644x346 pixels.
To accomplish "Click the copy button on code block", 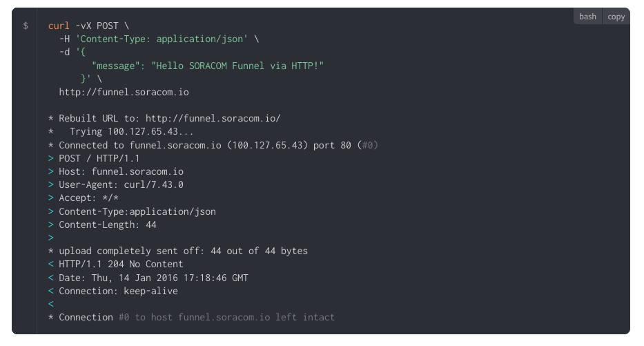I will coord(616,17).
